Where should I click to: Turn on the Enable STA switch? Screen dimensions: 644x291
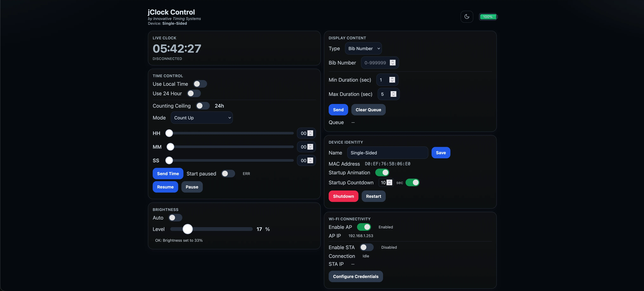(367, 247)
